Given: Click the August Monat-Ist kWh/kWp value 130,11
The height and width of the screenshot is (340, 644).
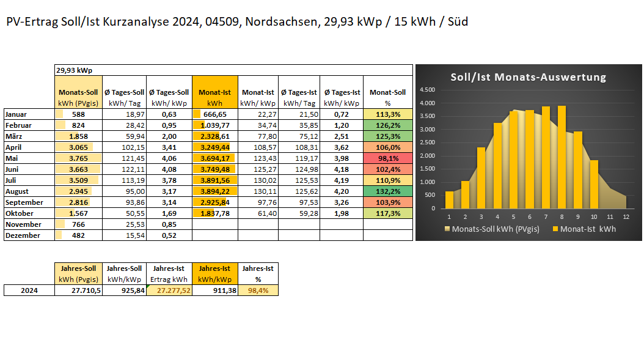Looking at the screenshot, I should tap(258, 191).
